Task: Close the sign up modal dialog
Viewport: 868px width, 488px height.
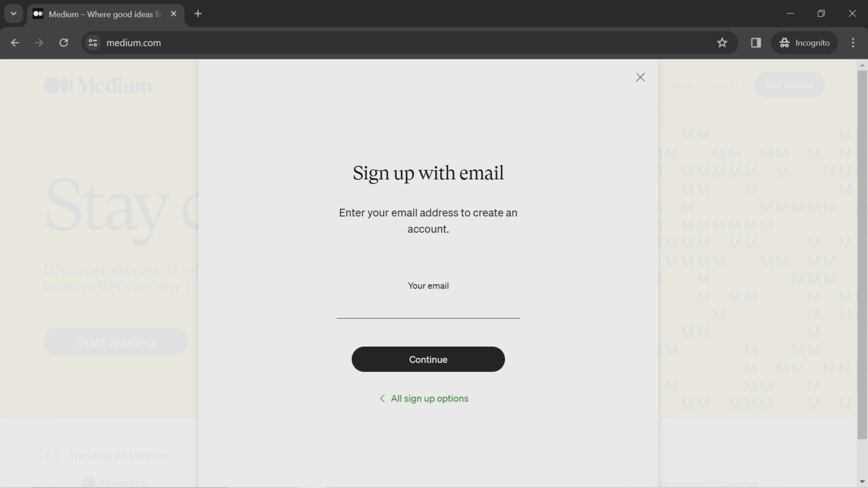Action: (640, 77)
